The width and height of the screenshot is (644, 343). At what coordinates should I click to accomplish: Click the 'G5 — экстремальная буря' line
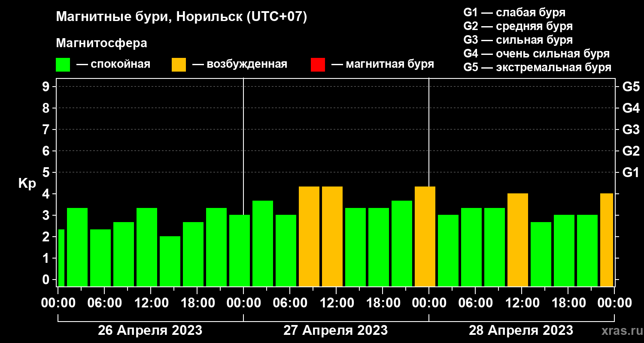[x=538, y=68]
